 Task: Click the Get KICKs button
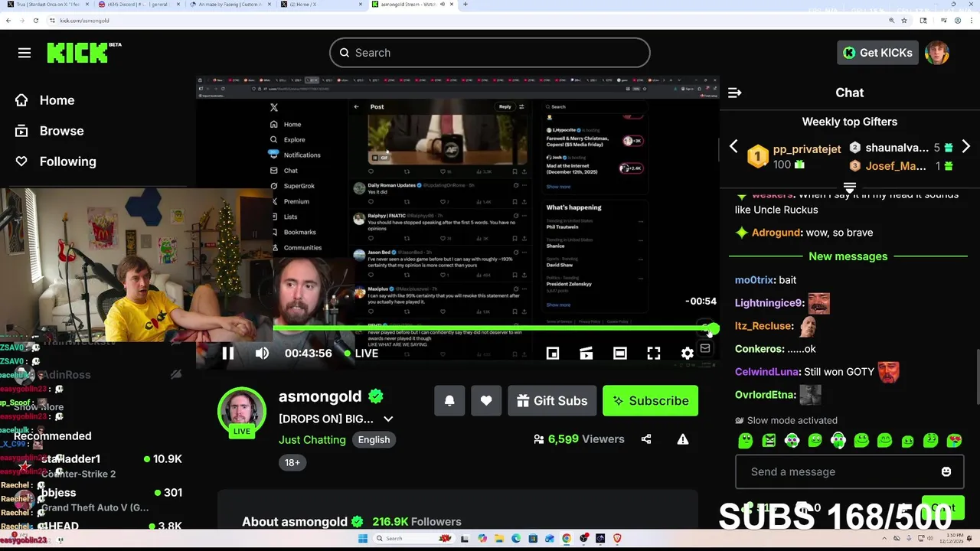pos(877,53)
